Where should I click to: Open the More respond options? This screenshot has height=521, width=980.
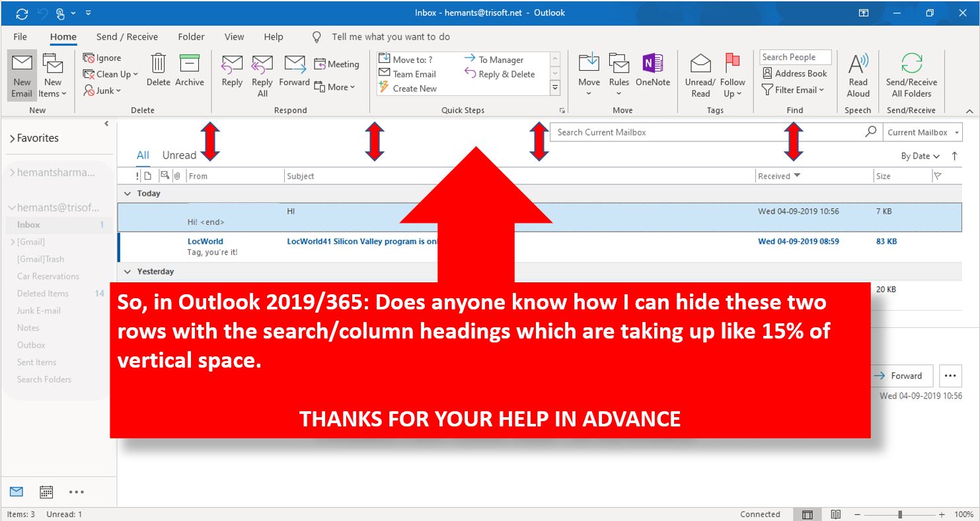[x=334, y=87]
